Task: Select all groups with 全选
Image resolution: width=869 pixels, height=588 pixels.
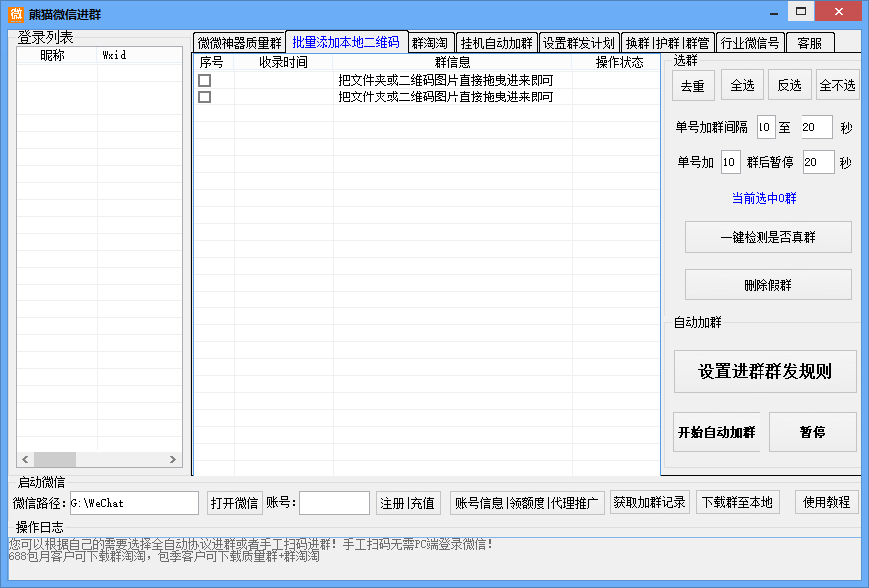Action: [x=742, y=85]
